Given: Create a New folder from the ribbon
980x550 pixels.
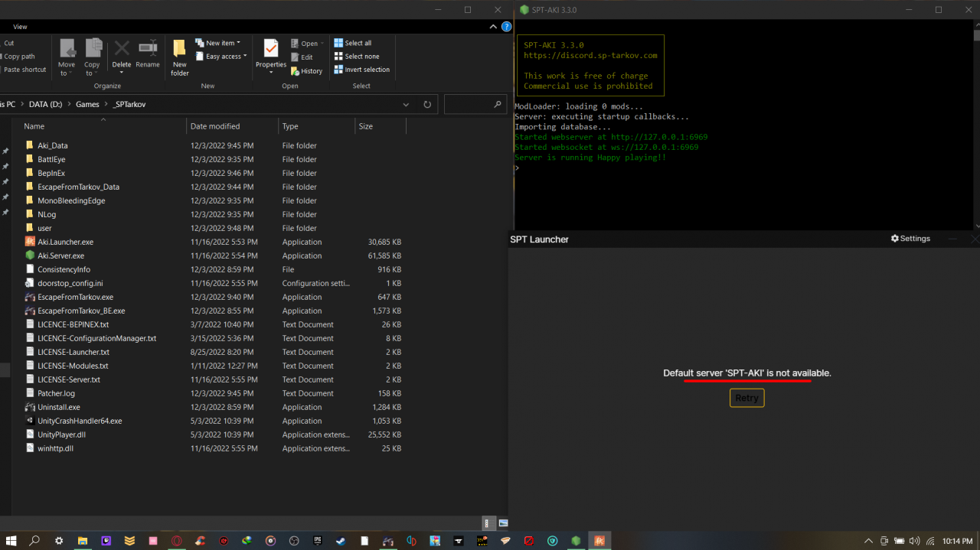Looking at the screenshot, I should 180,57.
